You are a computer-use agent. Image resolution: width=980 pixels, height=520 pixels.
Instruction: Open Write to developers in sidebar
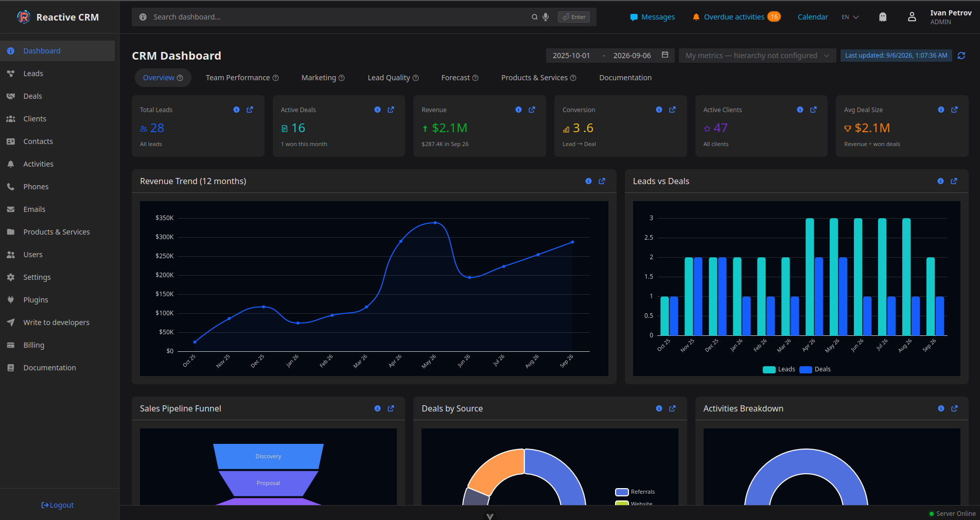tap(57, 322)
